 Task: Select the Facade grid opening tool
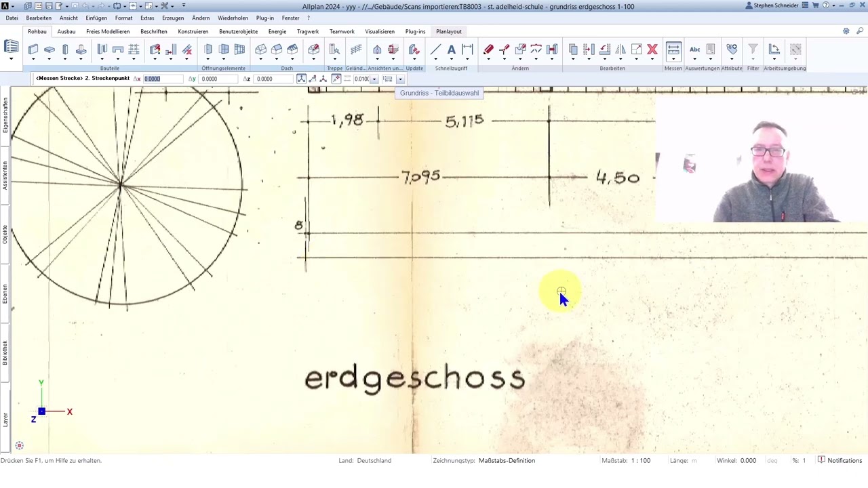[x=239, y=49]
